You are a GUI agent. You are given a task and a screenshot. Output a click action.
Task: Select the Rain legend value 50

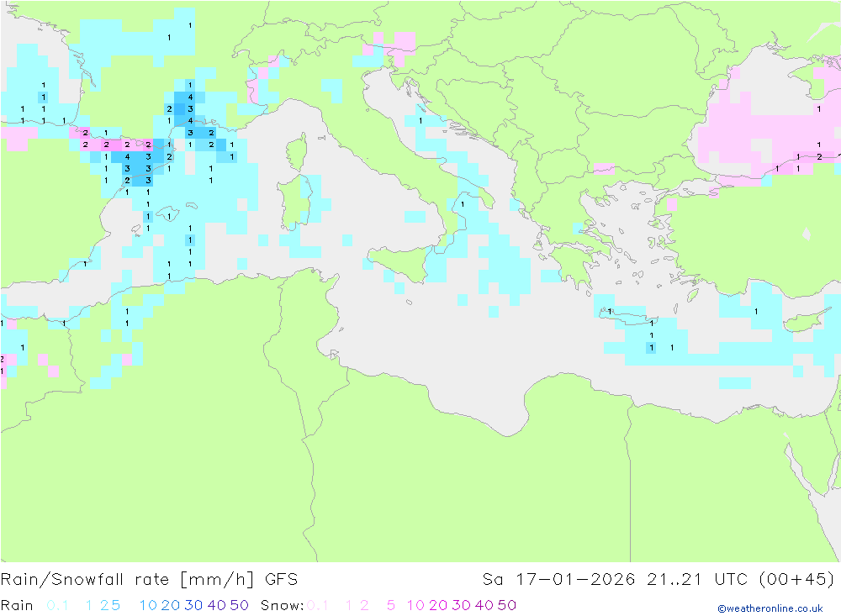coord(239,605)
